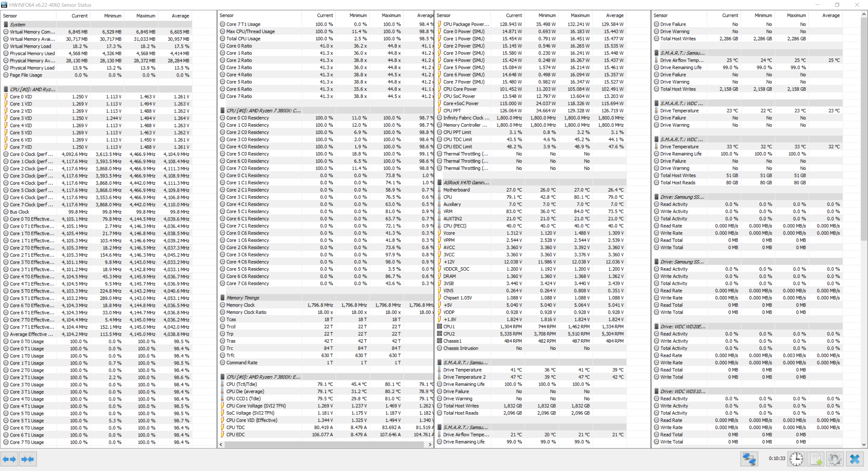Click the Maximum column header in third panel
868x471 pixels.
(580, 15)
